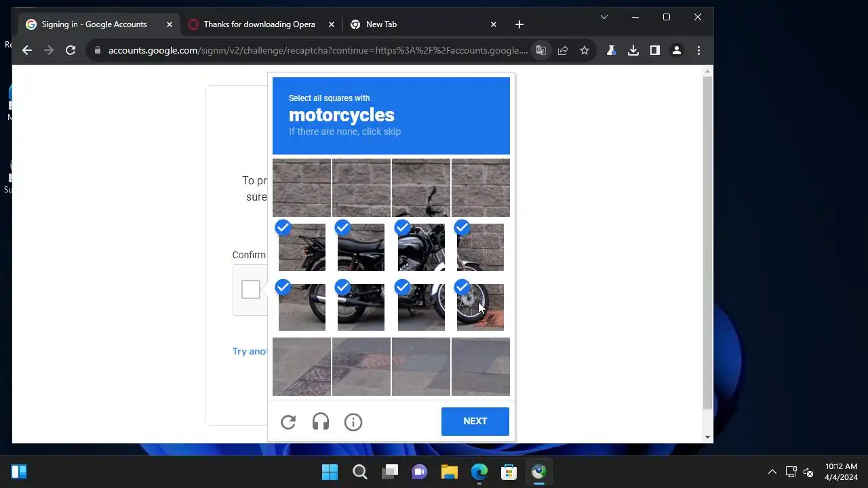
Task: Click the scrollbar up arrow
Action: point(708,70)
